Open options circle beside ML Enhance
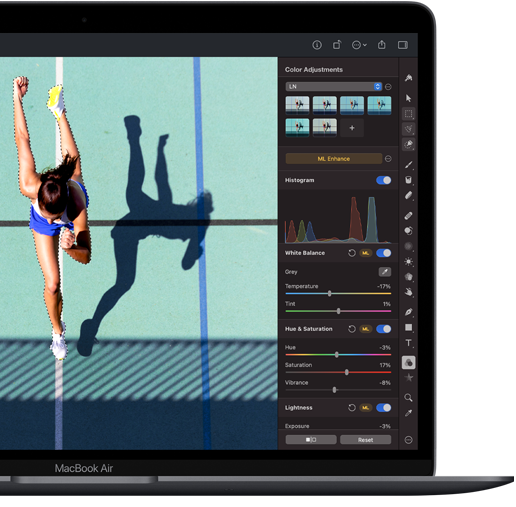 point(388,159)
